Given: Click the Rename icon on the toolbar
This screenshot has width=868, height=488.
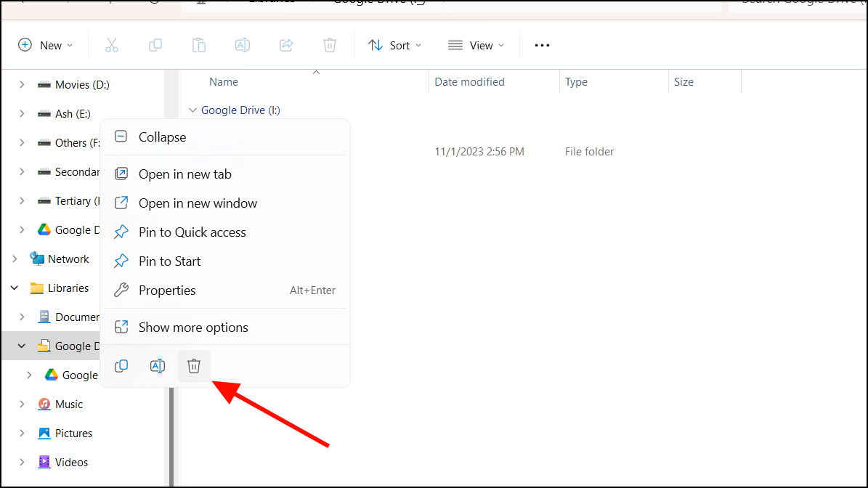Looking at the screenshot, I should [x=243, y=44].
